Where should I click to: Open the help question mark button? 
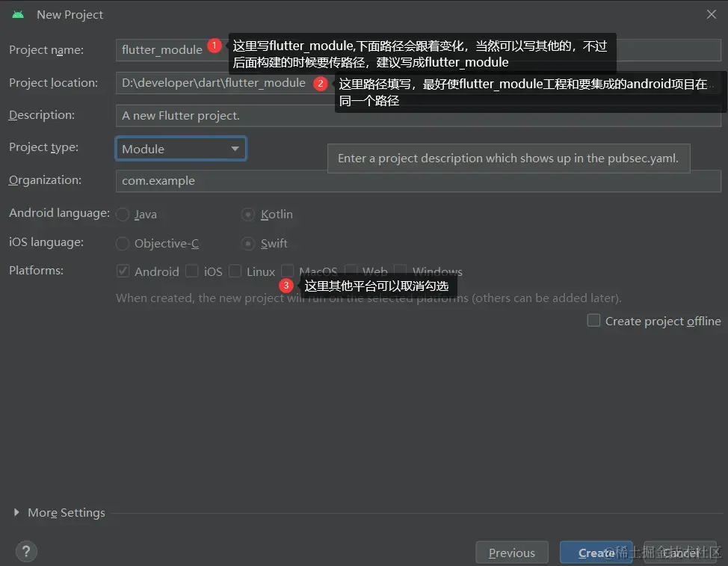pos(26,552)
